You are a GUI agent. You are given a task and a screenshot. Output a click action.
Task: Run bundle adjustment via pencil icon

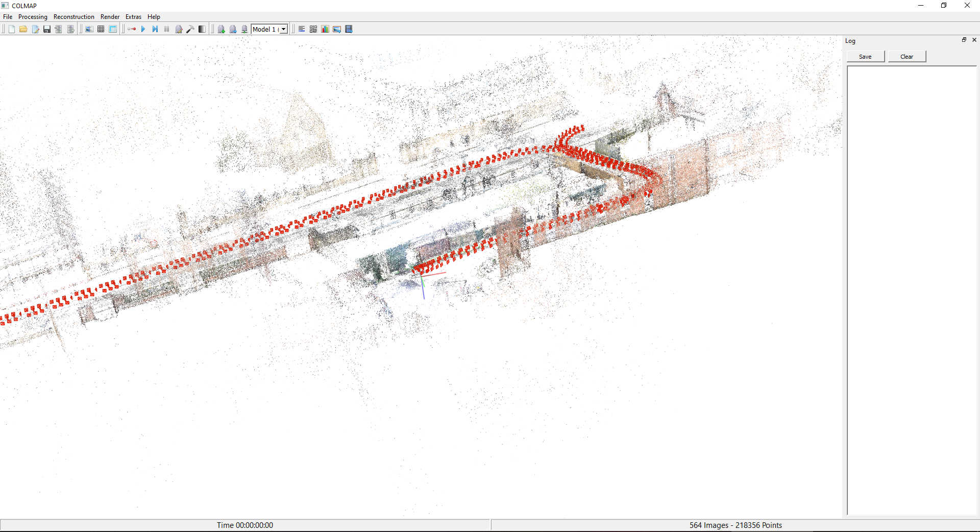pyautogui.click(x=179, y=29)
